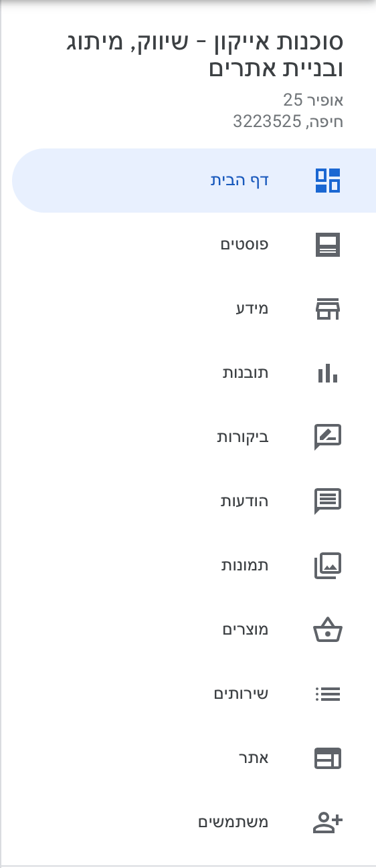Open the bar-chart Insights icon (תובנות)
376x868 pixels.
tap(328, 373)
